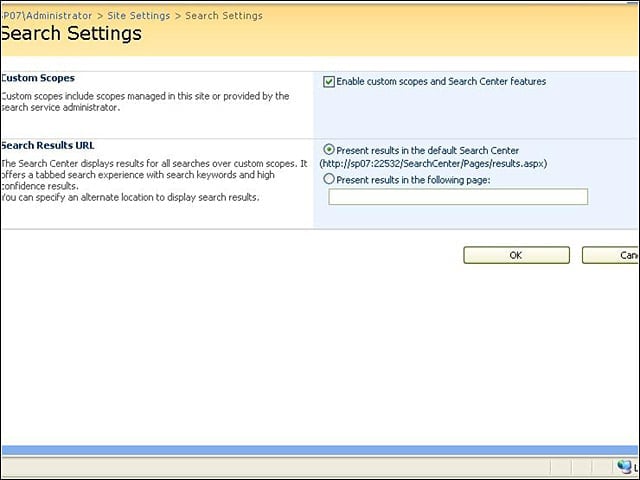Click the network zone icon in status bar
Viewport: 640px width, 480px height.
click(x=624, y=466)
